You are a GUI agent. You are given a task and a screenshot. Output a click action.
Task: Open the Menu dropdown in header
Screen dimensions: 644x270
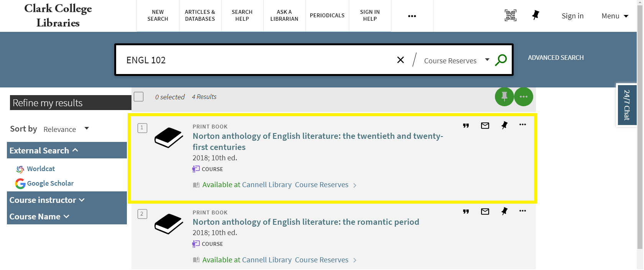tap(615, 16)
